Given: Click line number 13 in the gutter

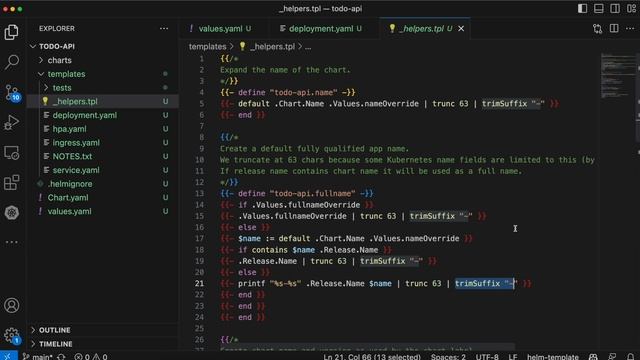Looking at the screenshot, I should 199,193.
